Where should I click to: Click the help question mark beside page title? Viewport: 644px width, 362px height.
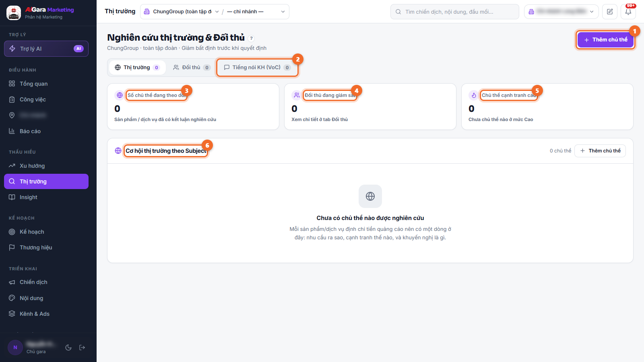[251, 38]
